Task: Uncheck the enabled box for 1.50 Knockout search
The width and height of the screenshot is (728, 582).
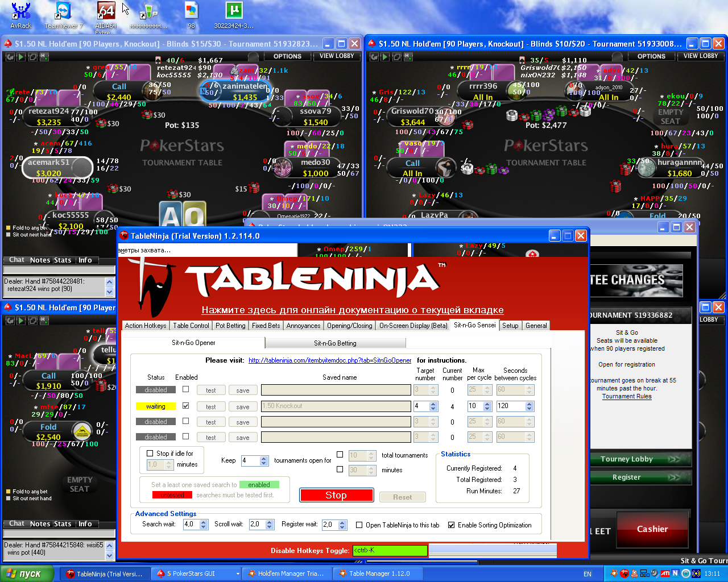Action: (185, 406)
